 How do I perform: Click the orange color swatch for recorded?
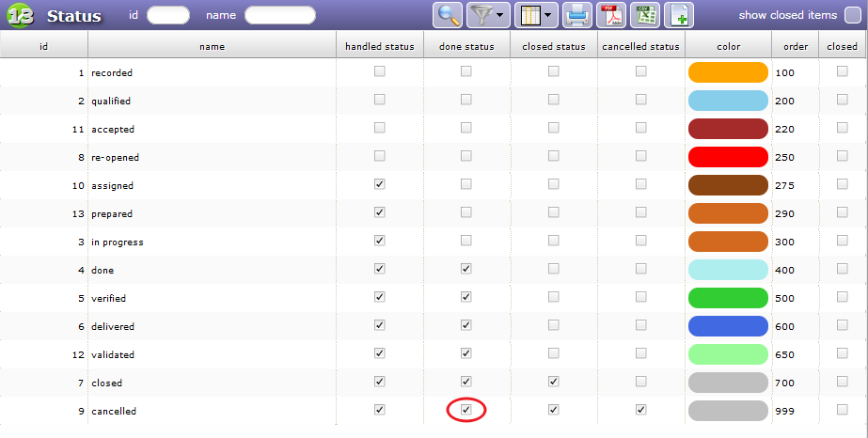click(729, 72)
